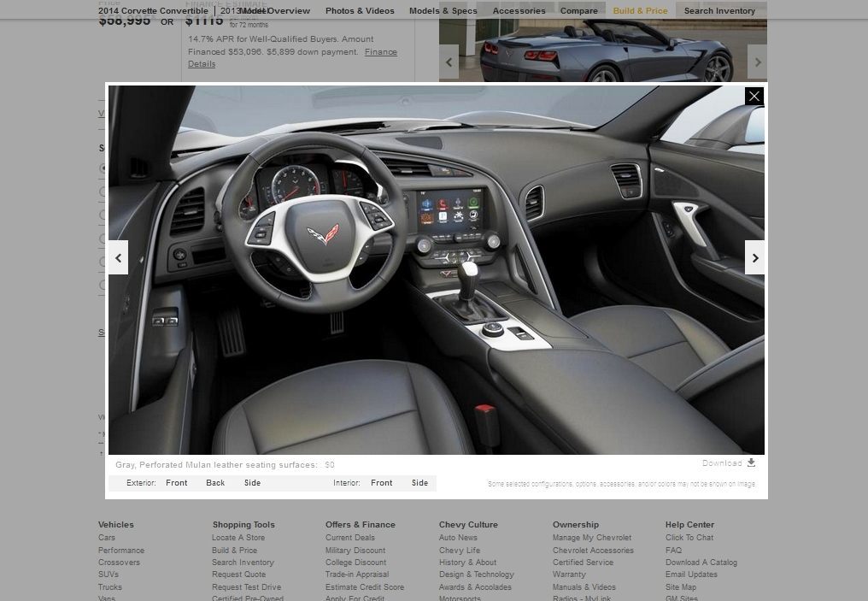Open footer Build & Price link

click(x=234, y=550)
